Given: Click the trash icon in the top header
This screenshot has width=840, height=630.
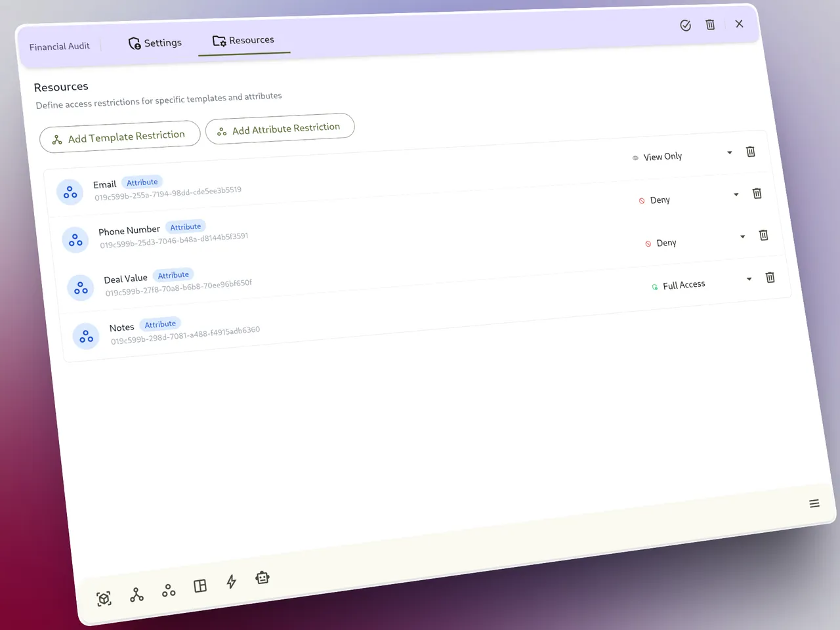Looking at the screenshot, I should point(710,24).
